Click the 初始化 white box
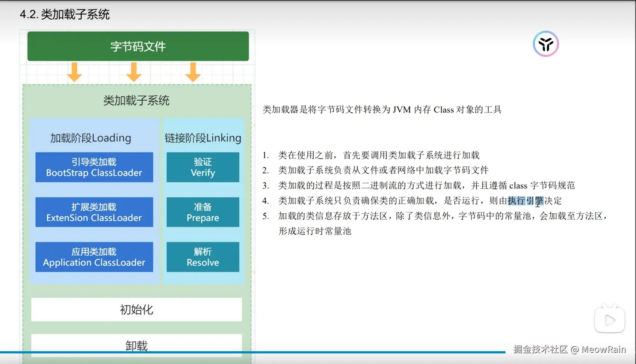 [x=136, y=310]
